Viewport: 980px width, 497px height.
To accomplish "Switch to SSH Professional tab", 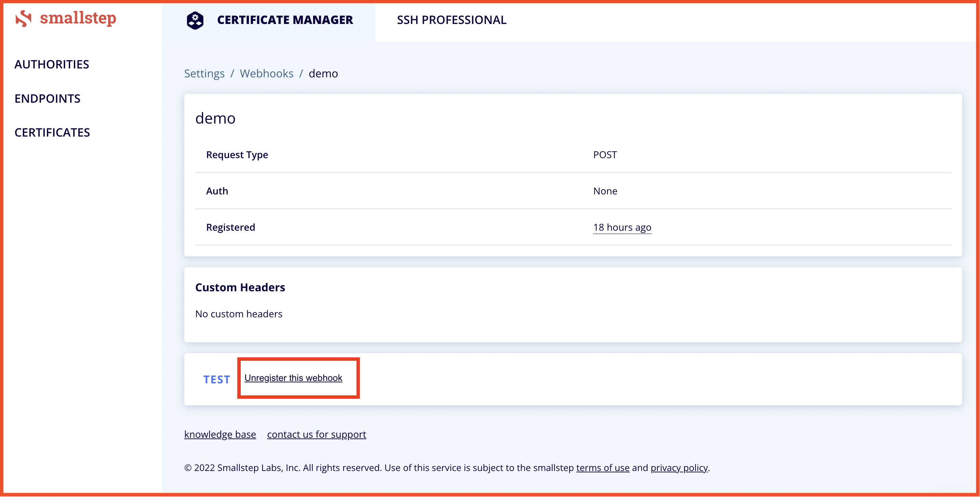I will click(451, 20).
